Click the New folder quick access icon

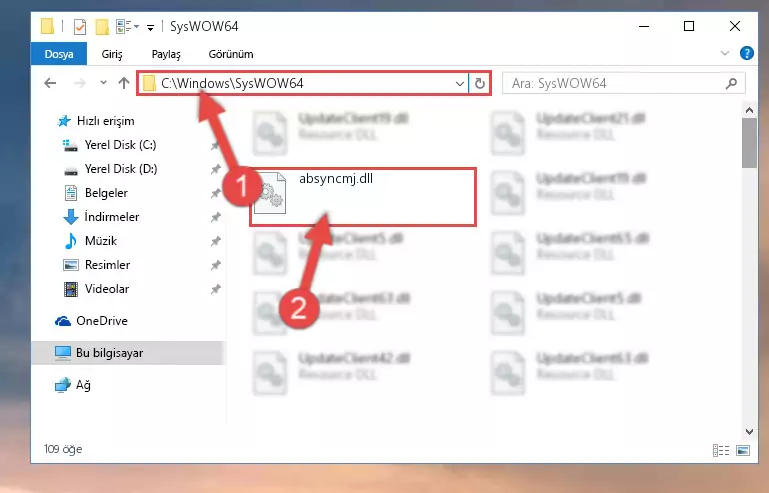102,27
